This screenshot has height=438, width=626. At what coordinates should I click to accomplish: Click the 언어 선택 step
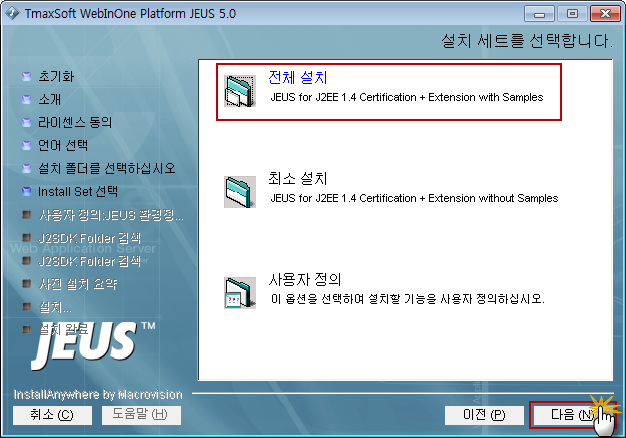pyautogui.click(x=63, y=145)
